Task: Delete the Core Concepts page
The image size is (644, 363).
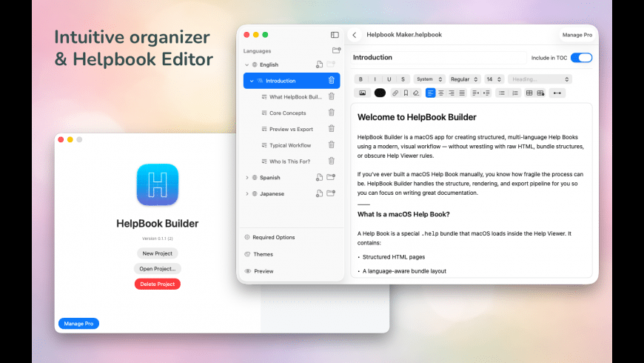Action: point(332,113)
